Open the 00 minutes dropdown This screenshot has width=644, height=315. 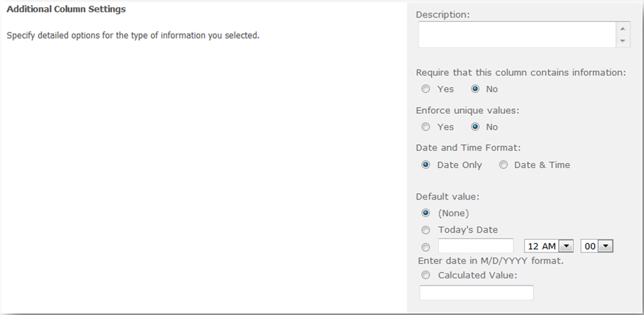click(597, 246)
